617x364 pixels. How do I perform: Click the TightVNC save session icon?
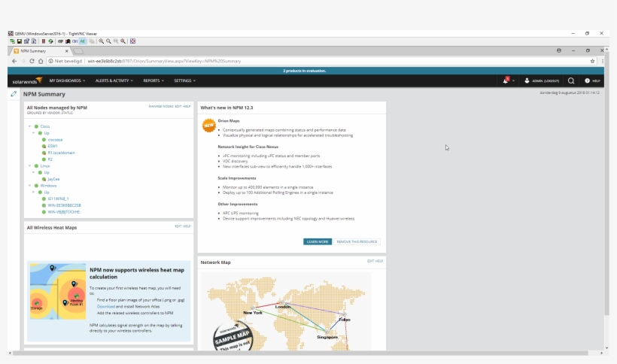[x=20, y=41]
